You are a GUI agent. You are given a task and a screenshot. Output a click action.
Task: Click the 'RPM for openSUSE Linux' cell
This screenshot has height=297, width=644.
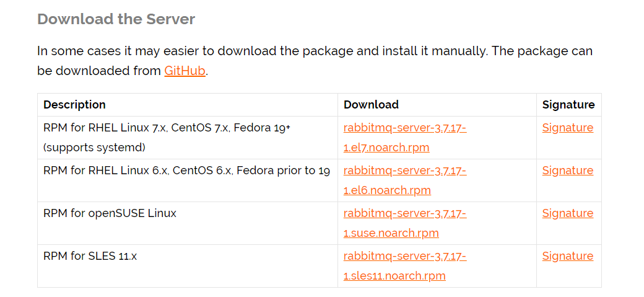[110, 213]
